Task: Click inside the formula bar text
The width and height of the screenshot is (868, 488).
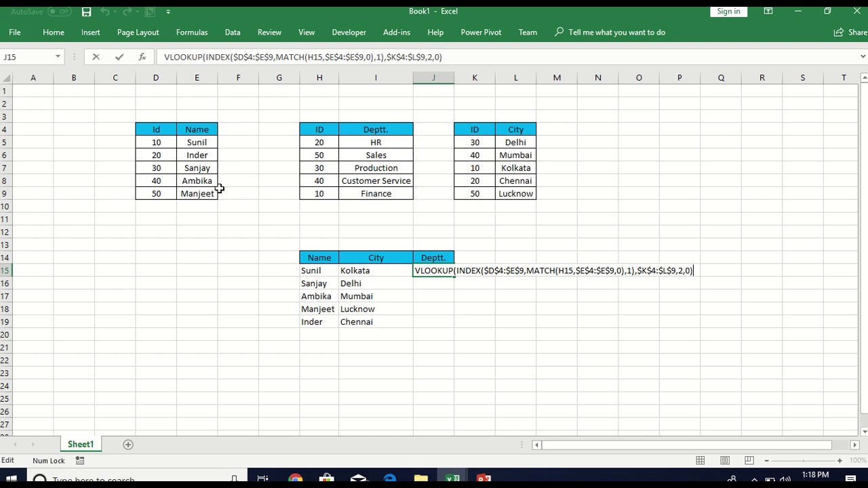Action: (x=302, y=57)
